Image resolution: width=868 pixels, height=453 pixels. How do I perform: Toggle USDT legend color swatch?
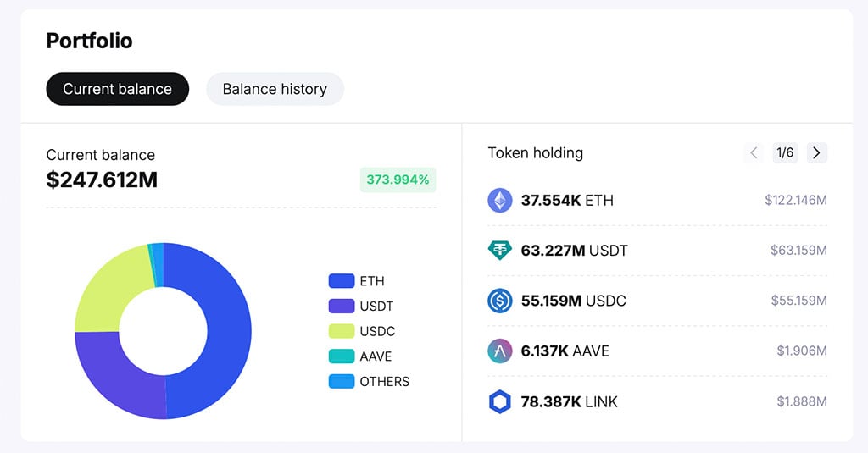click(x=341, y=306)
